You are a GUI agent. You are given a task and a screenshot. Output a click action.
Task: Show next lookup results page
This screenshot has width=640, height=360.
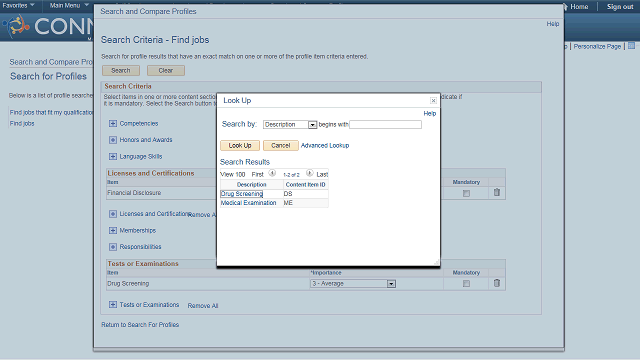(x=310, y=173)
